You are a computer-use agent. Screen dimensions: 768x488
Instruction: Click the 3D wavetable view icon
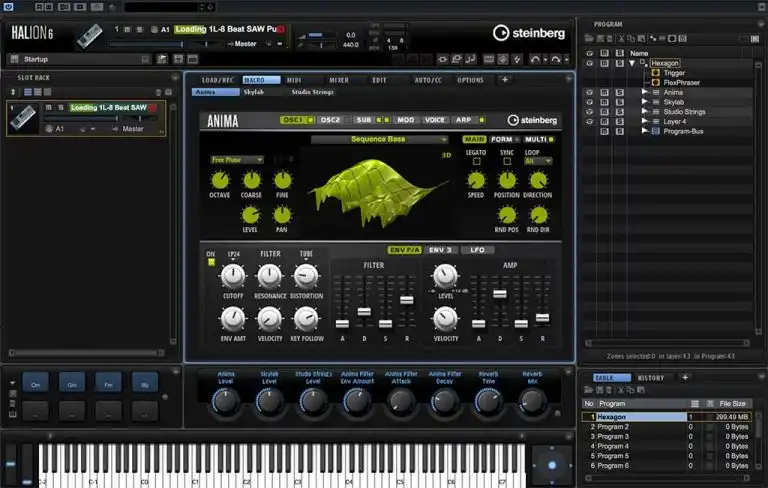coord(446,155)
